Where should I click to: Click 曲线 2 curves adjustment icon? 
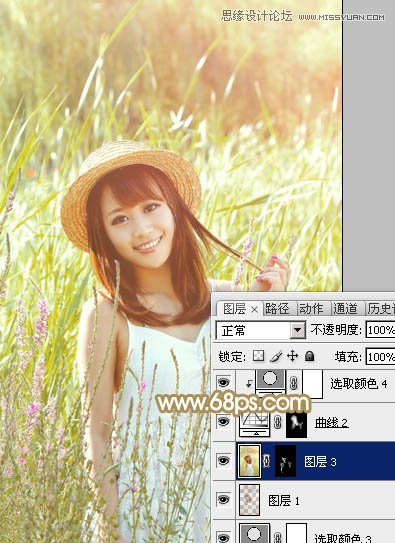click(254, 423)
